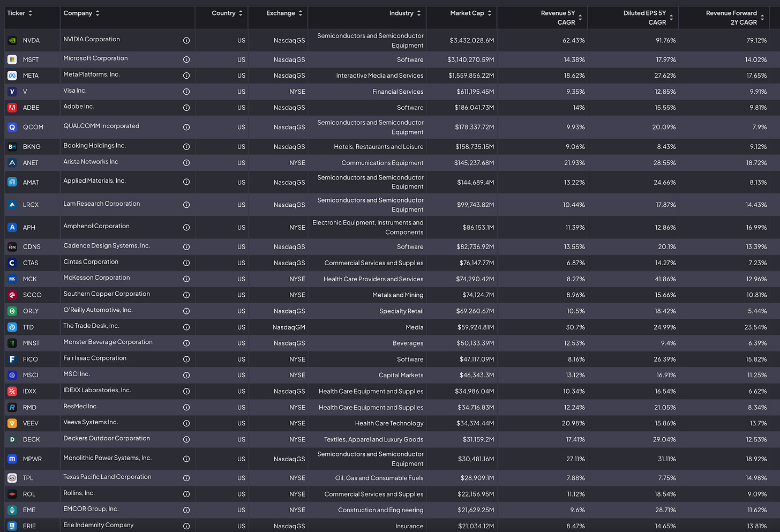
Task: Click the Visa logo icon
Action: (x=12, y=92)
